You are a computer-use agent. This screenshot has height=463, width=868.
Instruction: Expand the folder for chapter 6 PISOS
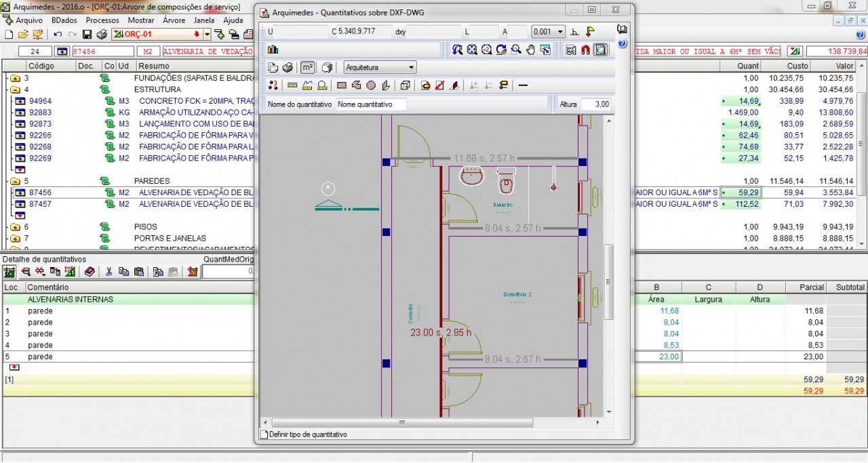tap(15, 227)
